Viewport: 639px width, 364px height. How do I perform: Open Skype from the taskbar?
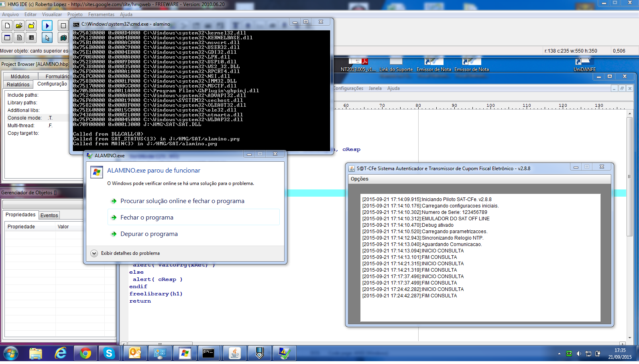(x=109, y=353)
